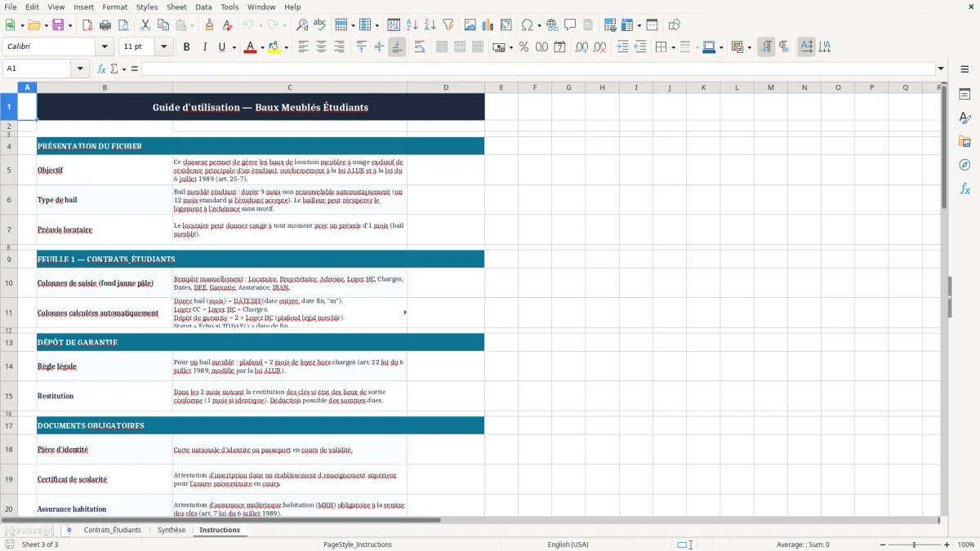Screen dimensions: 980x551
Task: Click the Save document icon
Action: 58,25
